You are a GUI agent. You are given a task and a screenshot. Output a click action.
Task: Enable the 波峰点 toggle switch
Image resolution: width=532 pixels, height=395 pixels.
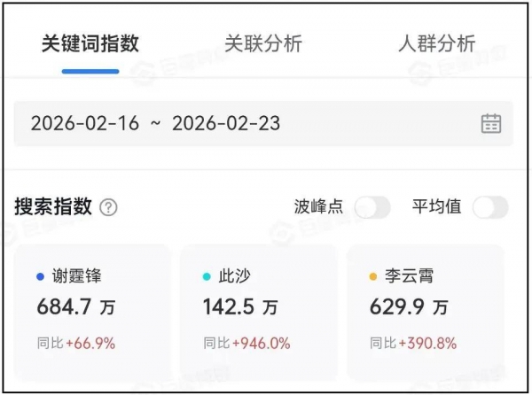(x=372, y=207)
